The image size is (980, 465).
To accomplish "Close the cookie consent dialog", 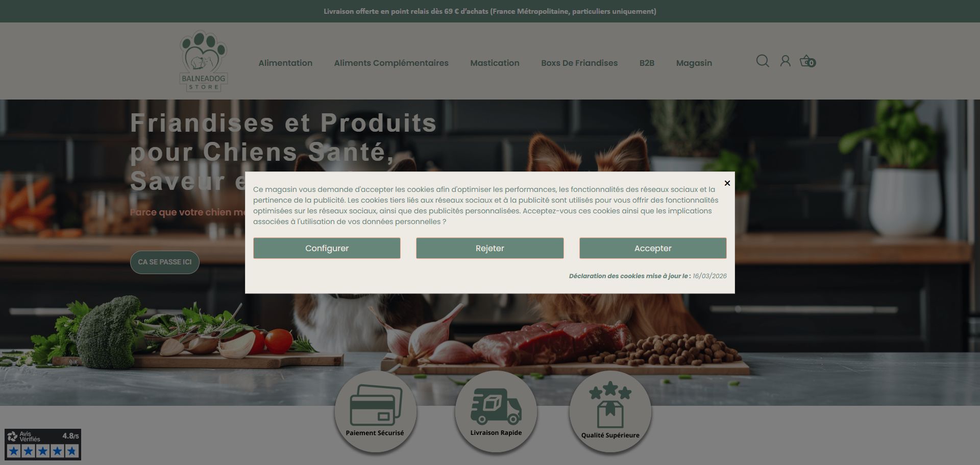I will pyautogui.click(x=727, y=183).
